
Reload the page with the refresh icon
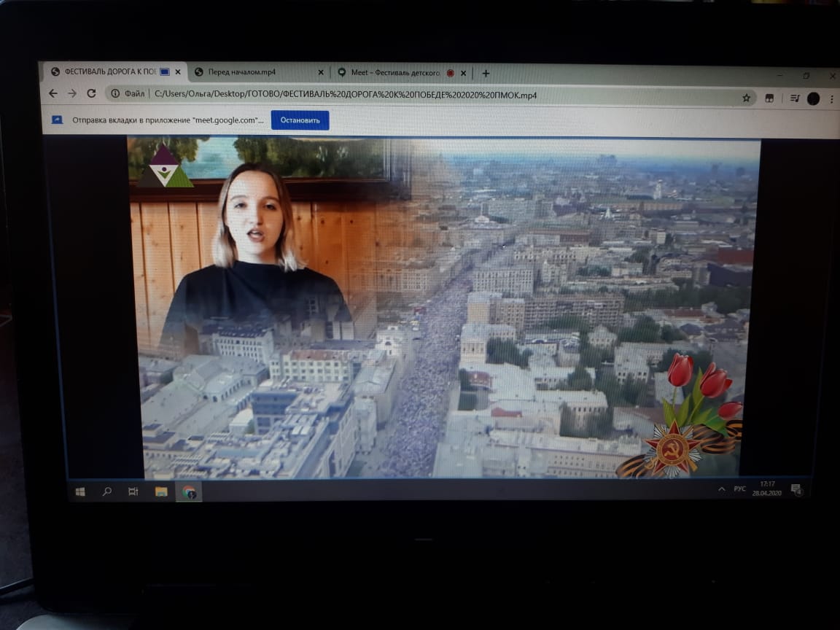pos(92,93)
